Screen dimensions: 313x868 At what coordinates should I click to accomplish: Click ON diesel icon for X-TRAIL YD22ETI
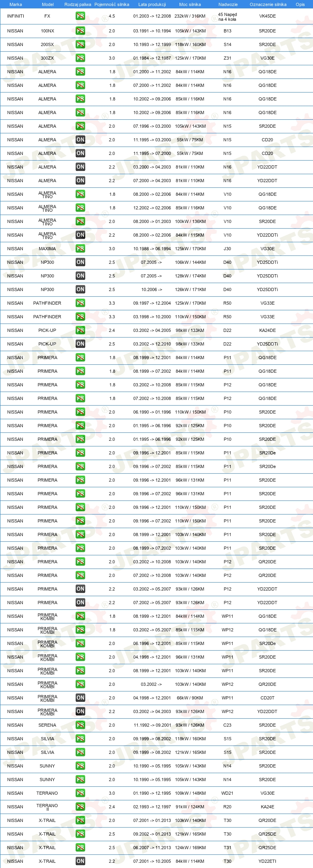[80, 861]
